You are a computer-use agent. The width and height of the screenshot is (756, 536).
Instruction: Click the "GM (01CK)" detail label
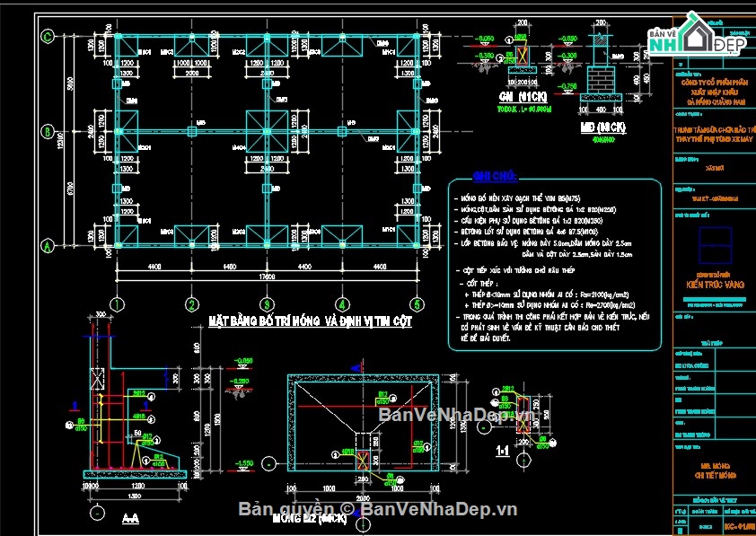tap(523, 97)
